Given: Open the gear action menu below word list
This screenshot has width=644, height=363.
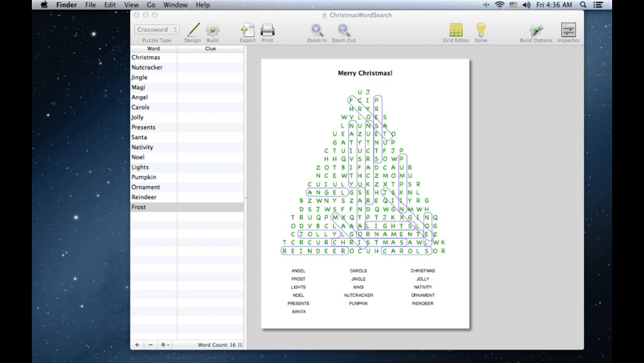Looking at the screenshot, I should [x=165, y=344].
